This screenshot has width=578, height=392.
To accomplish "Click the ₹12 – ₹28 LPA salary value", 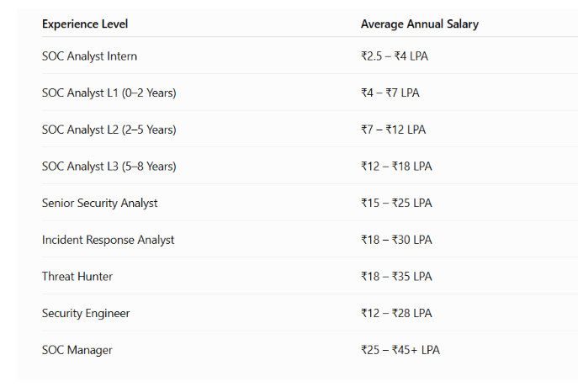I will [x=396, y=313].
